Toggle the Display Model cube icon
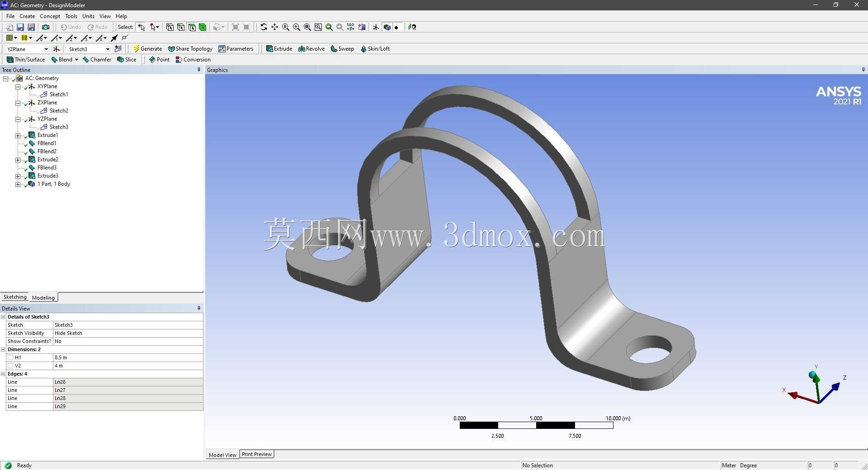Viewport: 868px width, 470px height. click(x=387, y=27)
